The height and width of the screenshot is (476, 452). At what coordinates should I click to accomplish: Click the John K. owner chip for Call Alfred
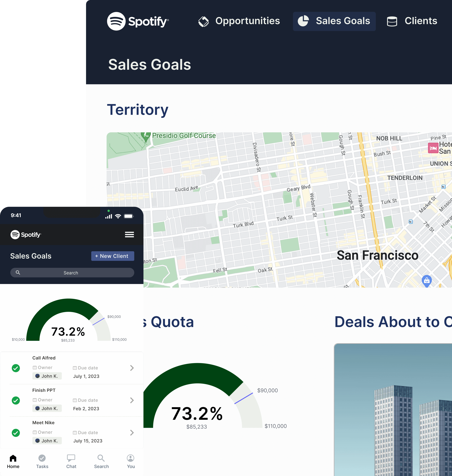(47, 376)
